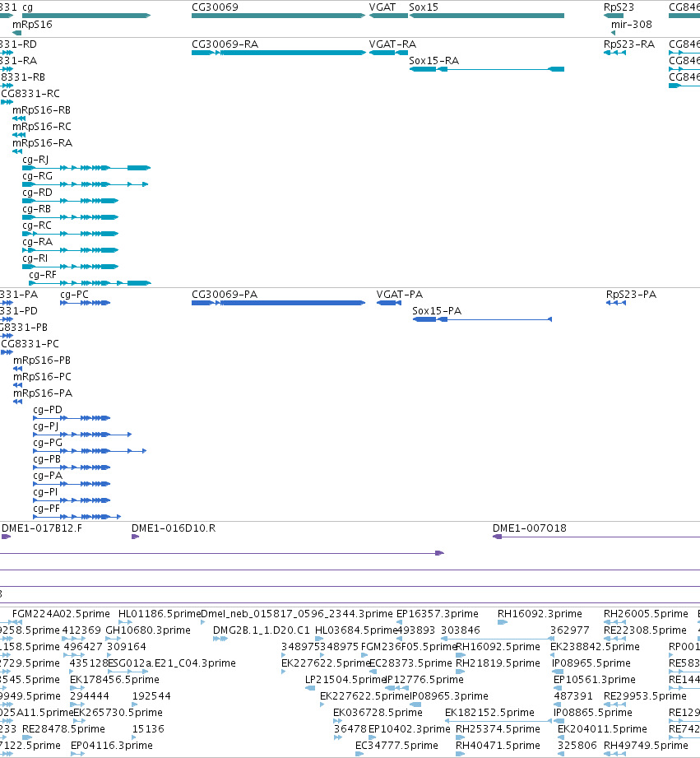Click the LP21504.5prime EST label
This screenshot has width=700, height=758.
[346, 679]
